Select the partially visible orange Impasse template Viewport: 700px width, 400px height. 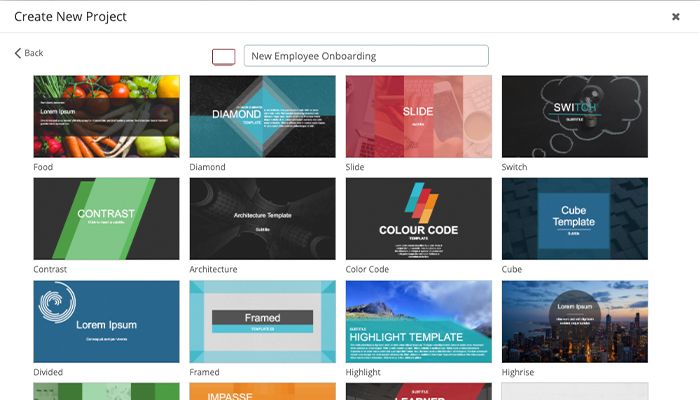[263, 391]
